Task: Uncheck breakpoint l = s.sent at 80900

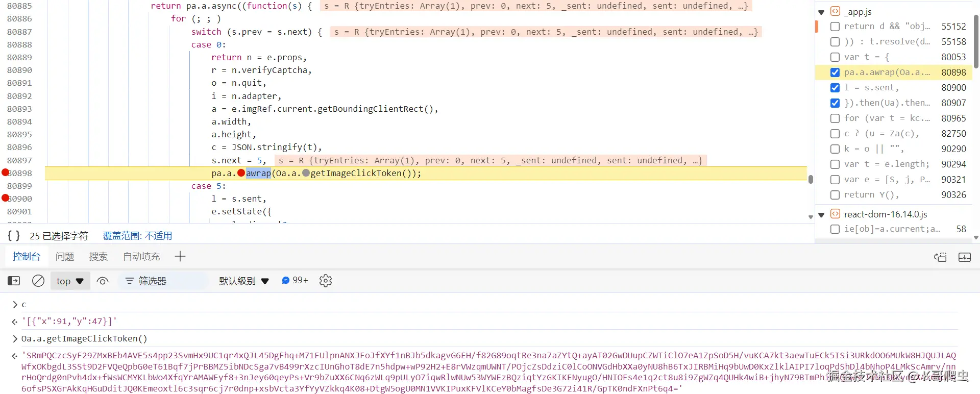Action: click(x=835, y=88)
